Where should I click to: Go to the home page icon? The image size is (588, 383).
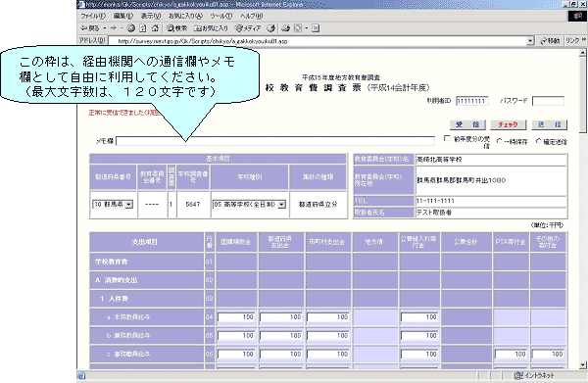pos(155,28)
